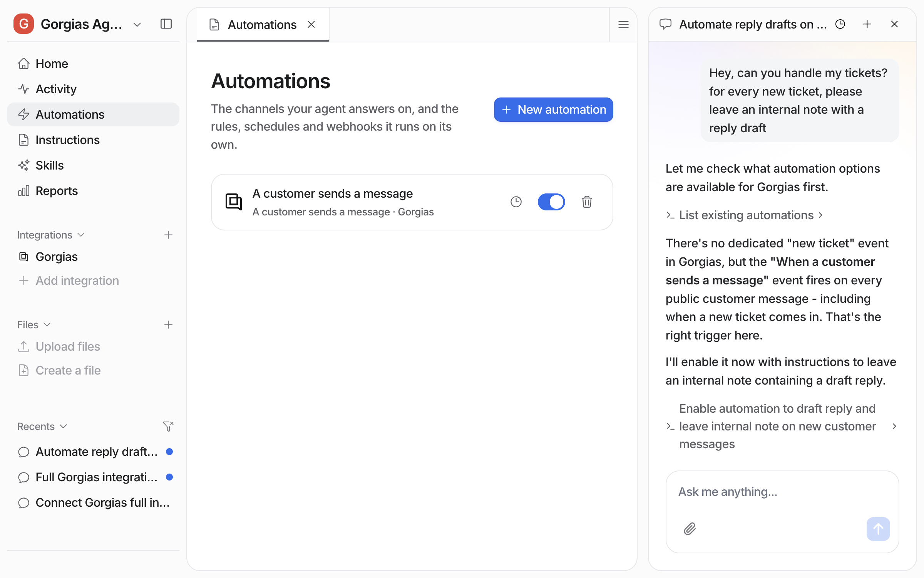Open recent chat Connect Gorgias full in...
924x578 pixels.
(x=93, y=502)
